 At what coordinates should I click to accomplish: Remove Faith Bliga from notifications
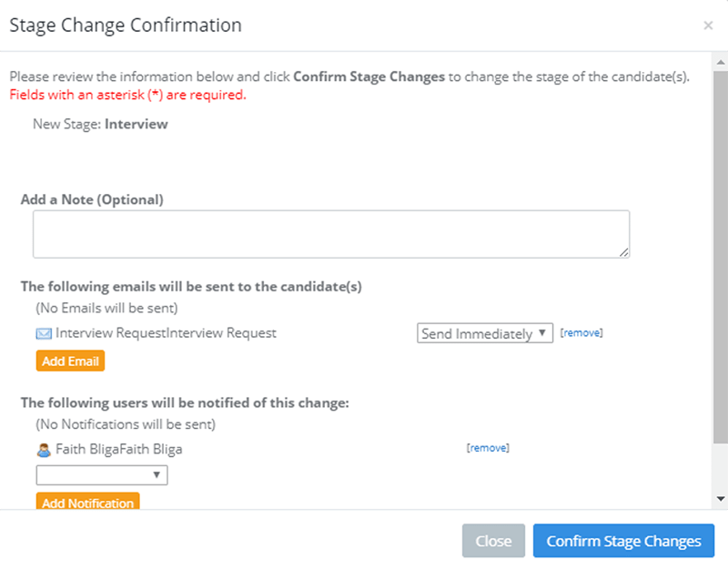coord(489,447)
